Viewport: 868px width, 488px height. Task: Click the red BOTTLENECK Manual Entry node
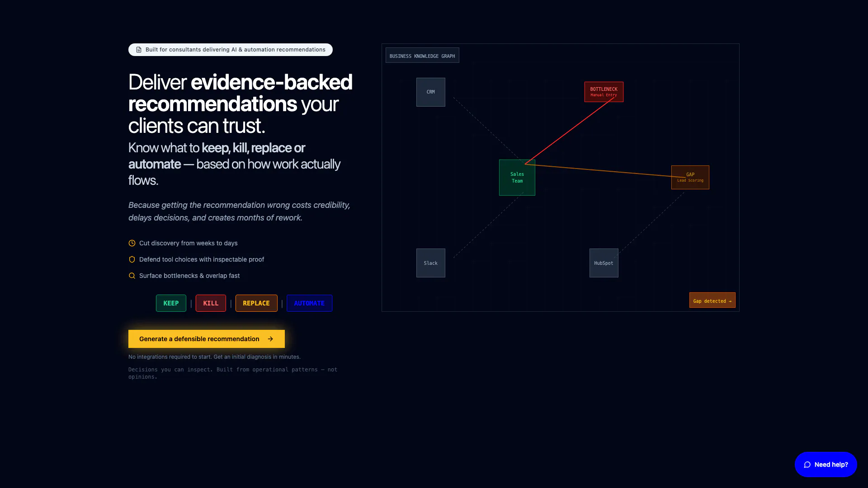pyautogui.click(x=604, y=92)
